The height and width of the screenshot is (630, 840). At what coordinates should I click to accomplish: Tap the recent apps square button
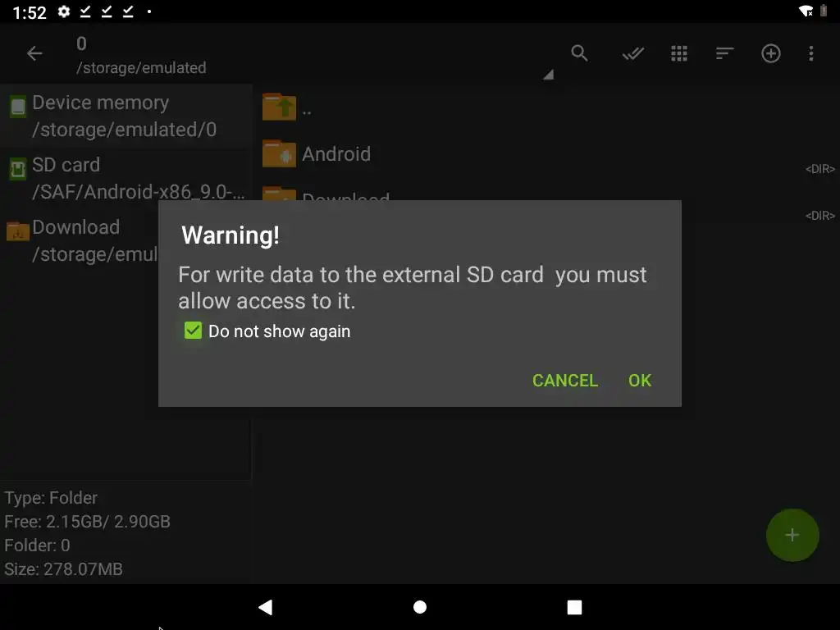(574, 607)
